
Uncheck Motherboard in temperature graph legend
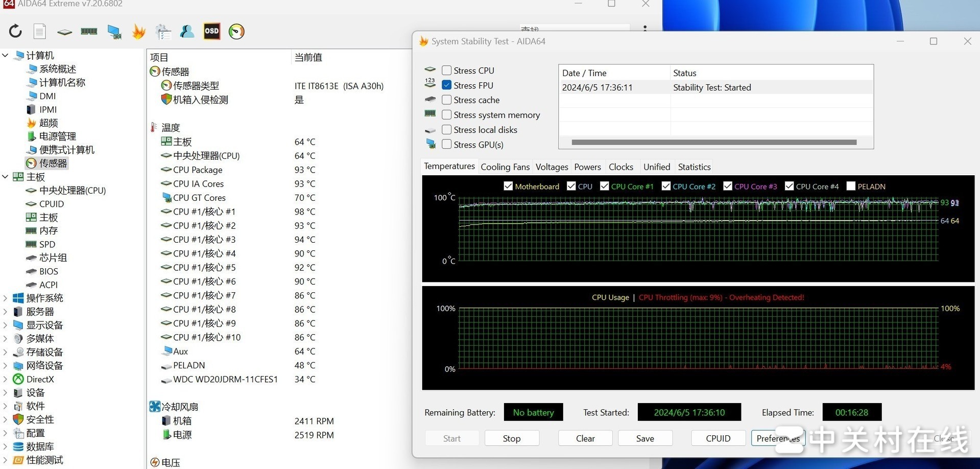point(508,186)
